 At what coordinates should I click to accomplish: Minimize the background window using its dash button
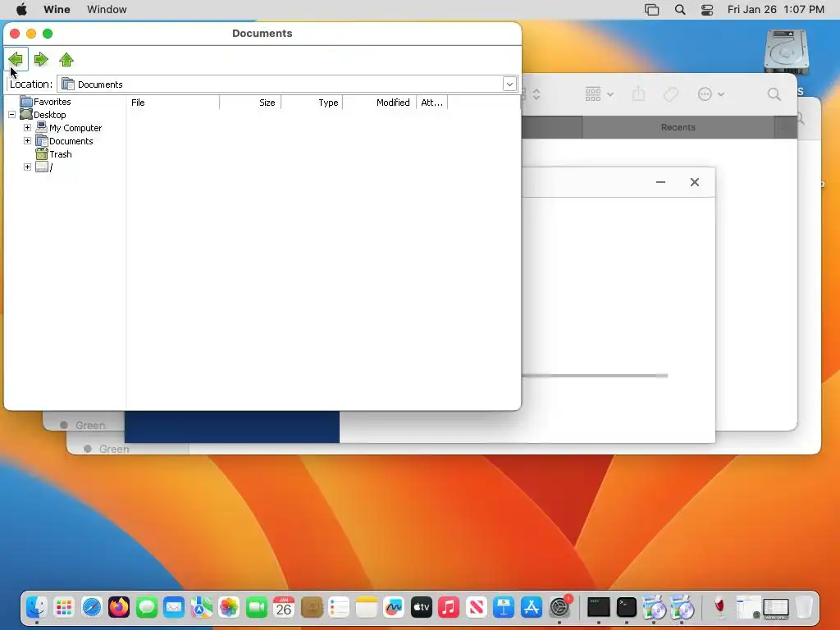click(x=660, y=182)
